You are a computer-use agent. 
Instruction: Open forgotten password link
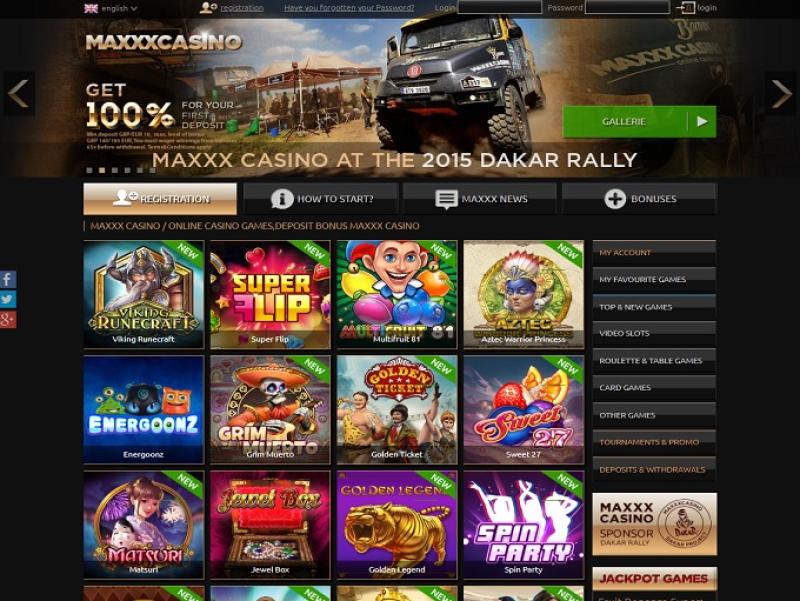[349, 8]
